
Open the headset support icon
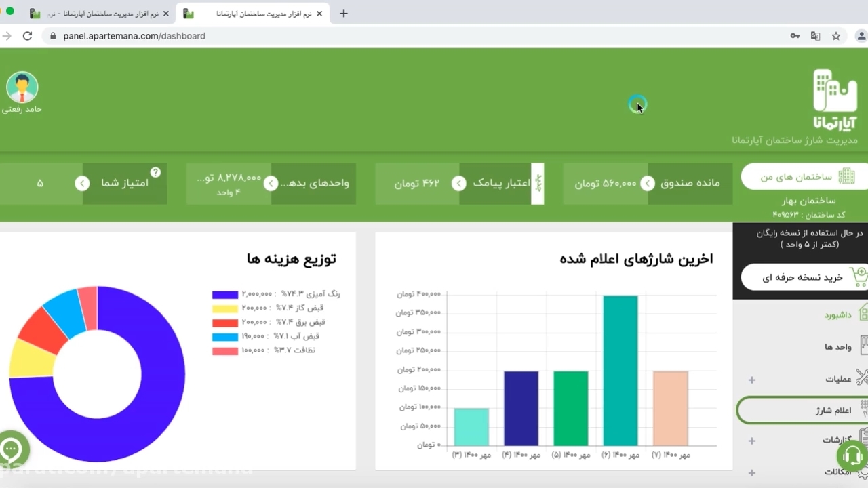pyautogui.click(x=852, y=453)
